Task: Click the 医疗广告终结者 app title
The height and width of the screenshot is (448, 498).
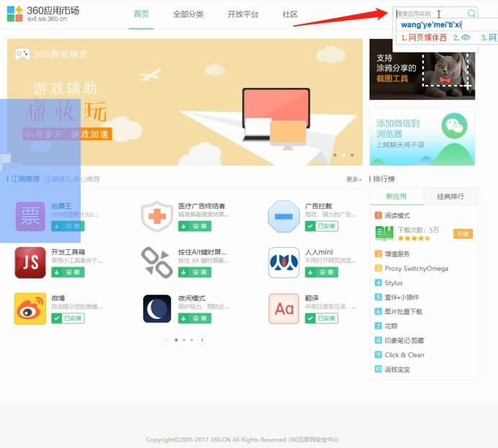Action: coord(202,206)
